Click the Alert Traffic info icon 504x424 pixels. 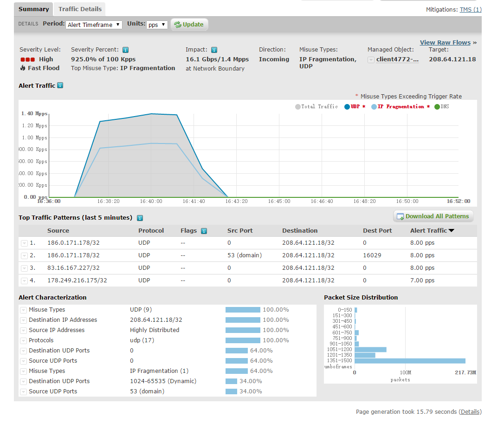(60, 85)
